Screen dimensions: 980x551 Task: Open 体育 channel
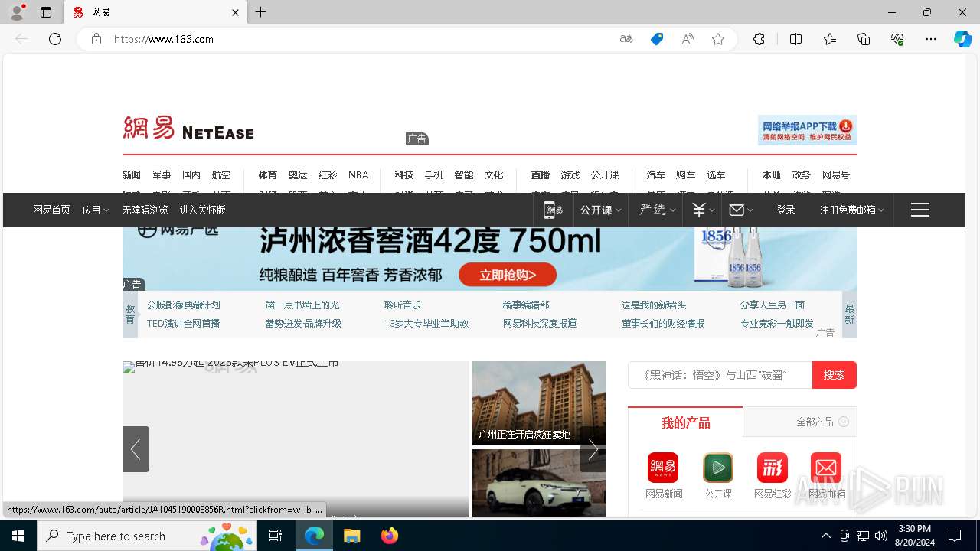tap(268, 175)
